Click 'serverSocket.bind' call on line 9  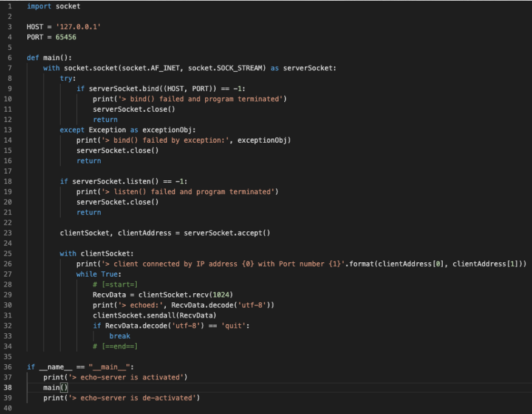click(x=124, y=89)
